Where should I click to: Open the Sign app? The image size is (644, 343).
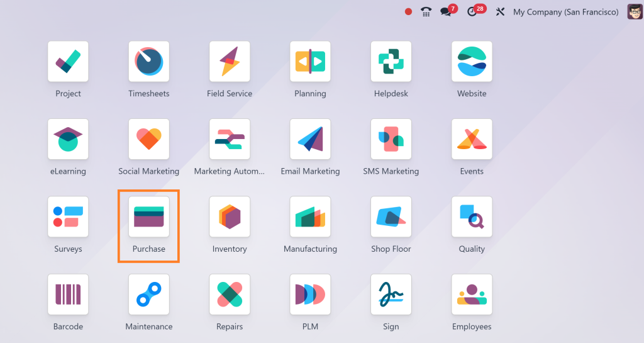point(391,295)
